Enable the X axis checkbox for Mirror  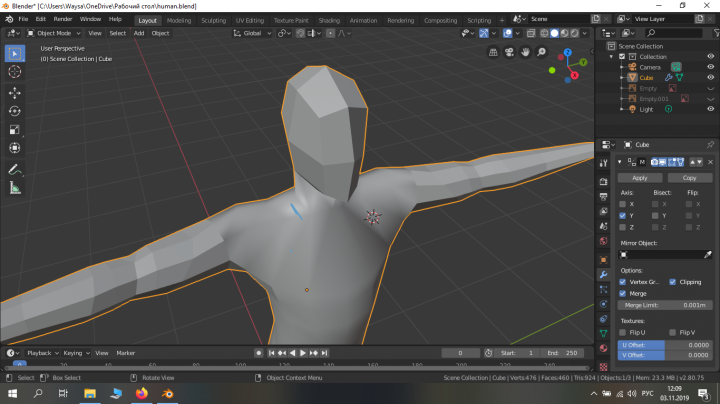623,204
